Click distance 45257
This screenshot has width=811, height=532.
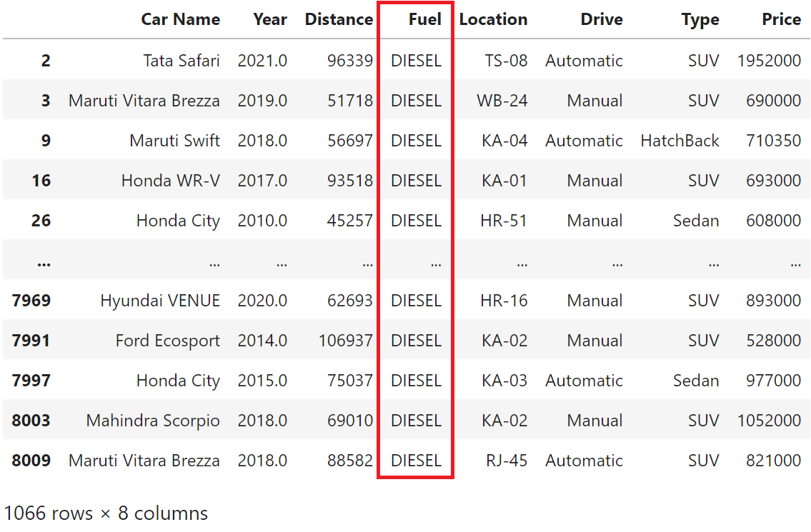pos(350,221)
